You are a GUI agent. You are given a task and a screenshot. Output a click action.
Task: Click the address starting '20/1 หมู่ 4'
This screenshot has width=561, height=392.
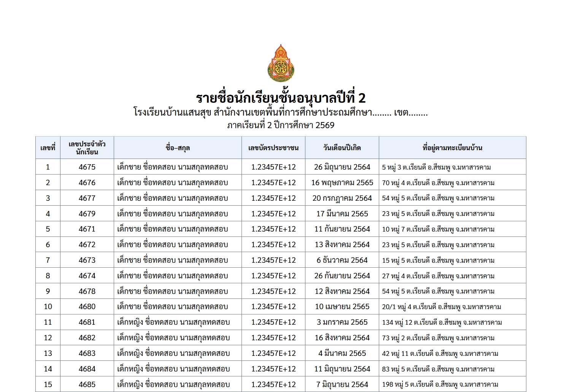click(x=442, y=307)
